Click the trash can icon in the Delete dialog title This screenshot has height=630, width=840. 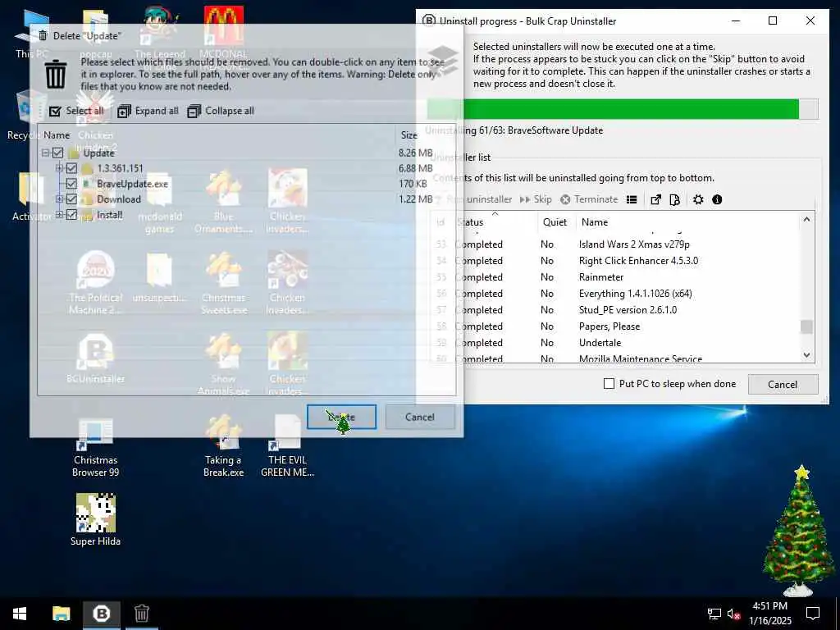43,36
